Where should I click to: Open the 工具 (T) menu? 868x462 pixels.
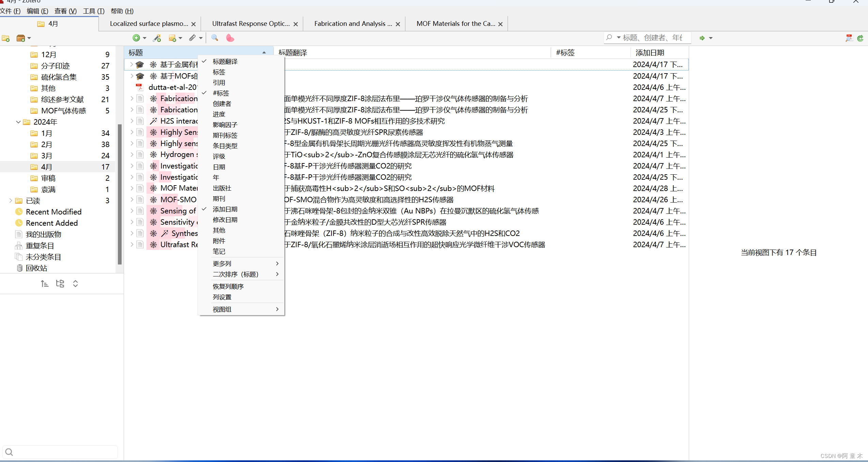click(93, 11)
